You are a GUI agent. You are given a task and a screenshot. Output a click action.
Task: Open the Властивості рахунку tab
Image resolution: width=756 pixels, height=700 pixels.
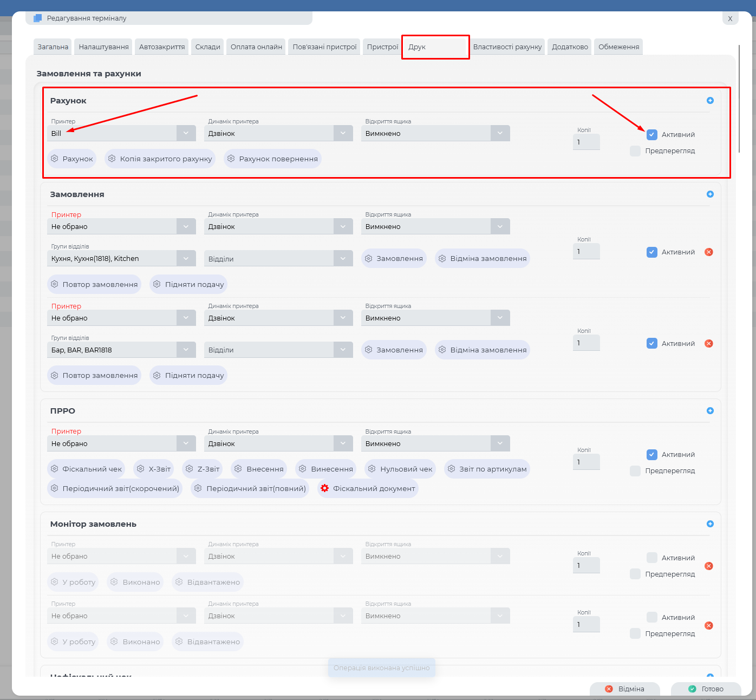pyautogui.click(x=507, y=47)
